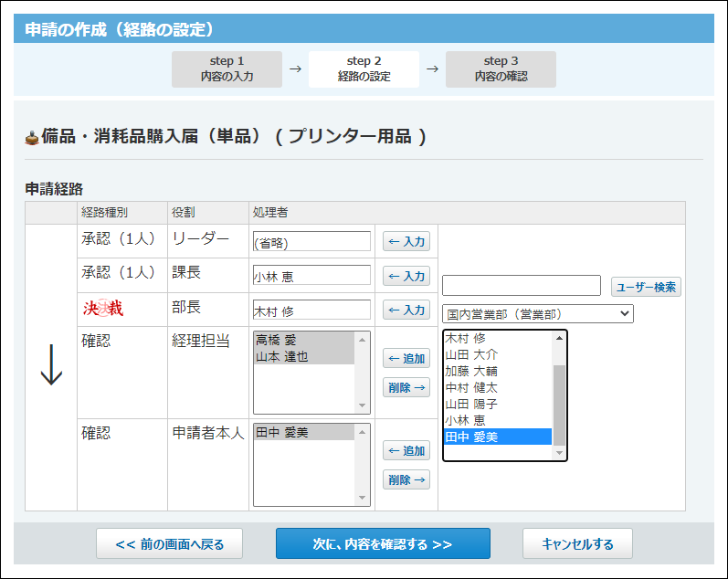728x579 pixels.
Task: Select 木村 修 in the user list
Action: coord(498,339)
